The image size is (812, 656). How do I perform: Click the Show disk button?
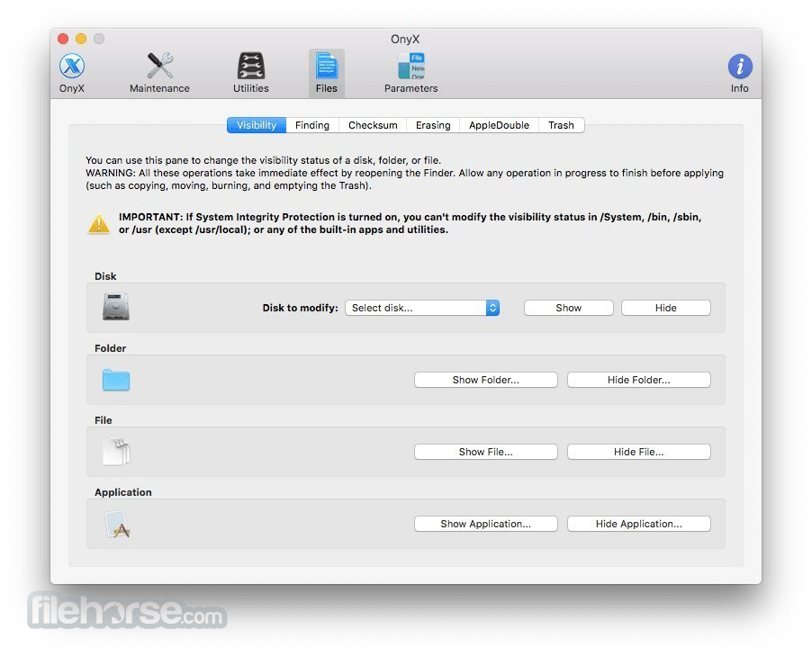coord(569,308)
